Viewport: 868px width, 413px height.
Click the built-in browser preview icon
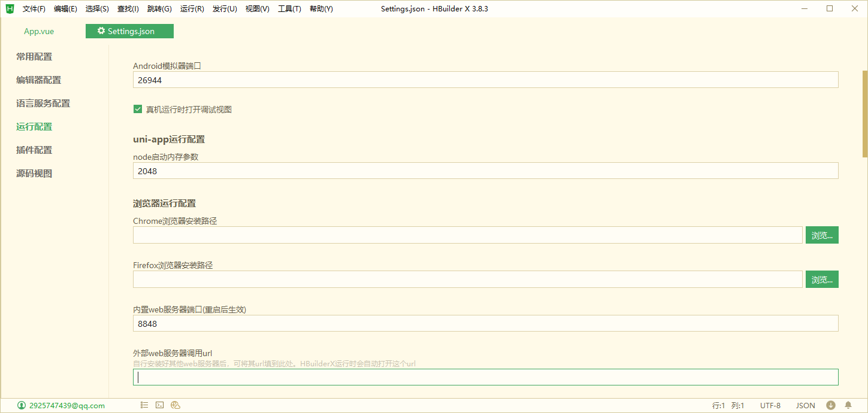coord(176,405)
